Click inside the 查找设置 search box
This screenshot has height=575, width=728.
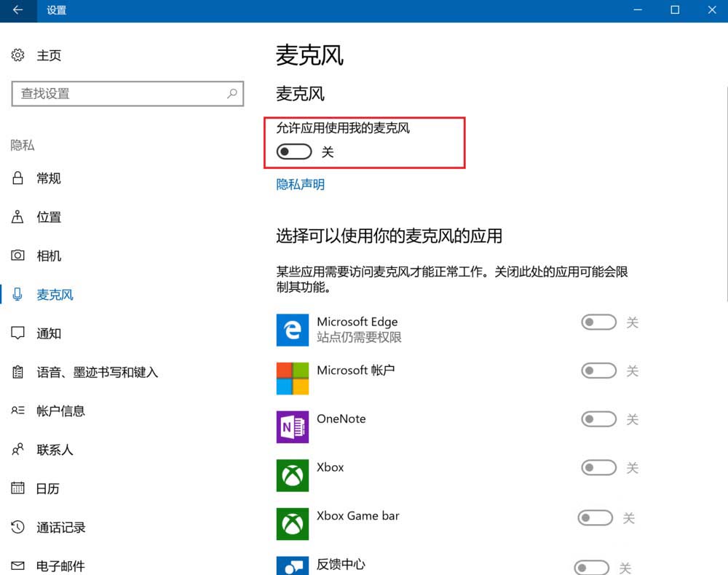[127, 94]
